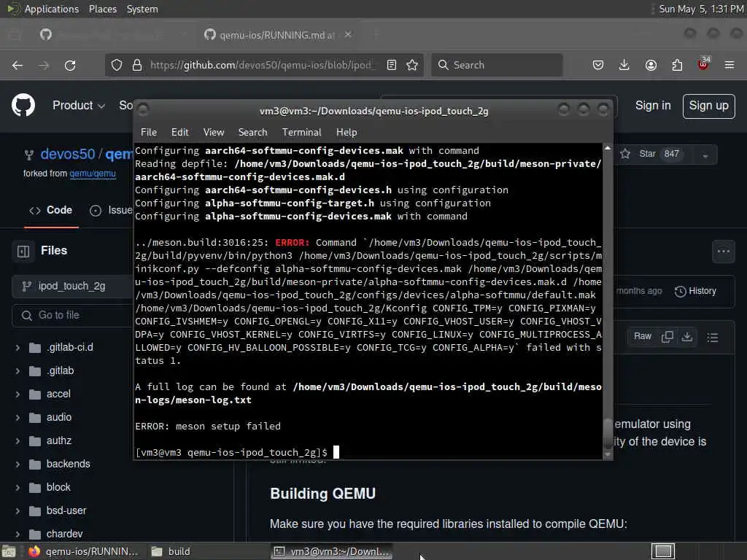Expand the accel folder

pyautogui.click(x=18, y=394)
